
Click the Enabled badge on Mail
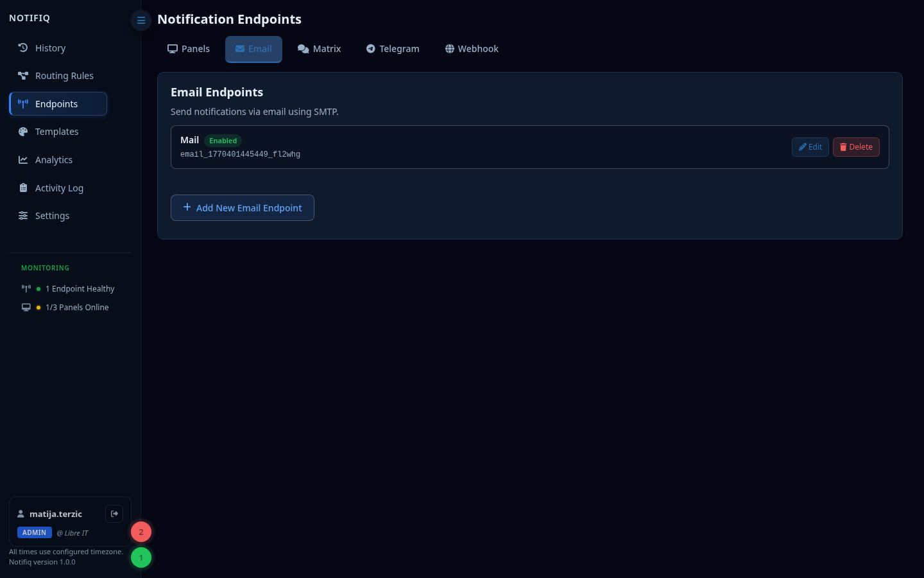(x=223, y=141)
